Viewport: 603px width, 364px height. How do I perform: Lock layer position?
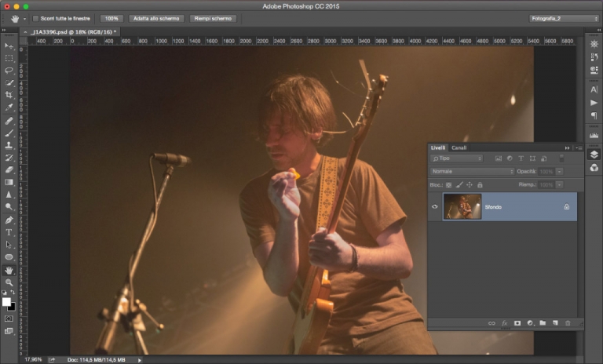470,185
